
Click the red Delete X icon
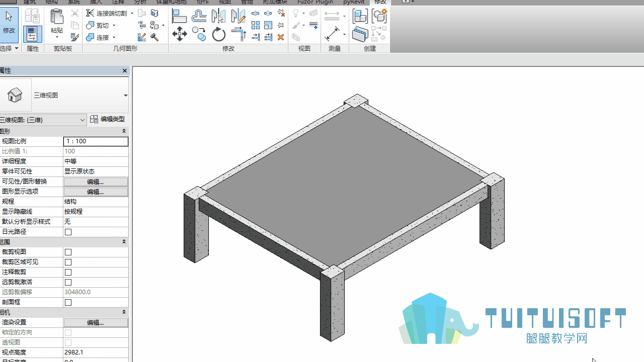(x=281, y=37)
